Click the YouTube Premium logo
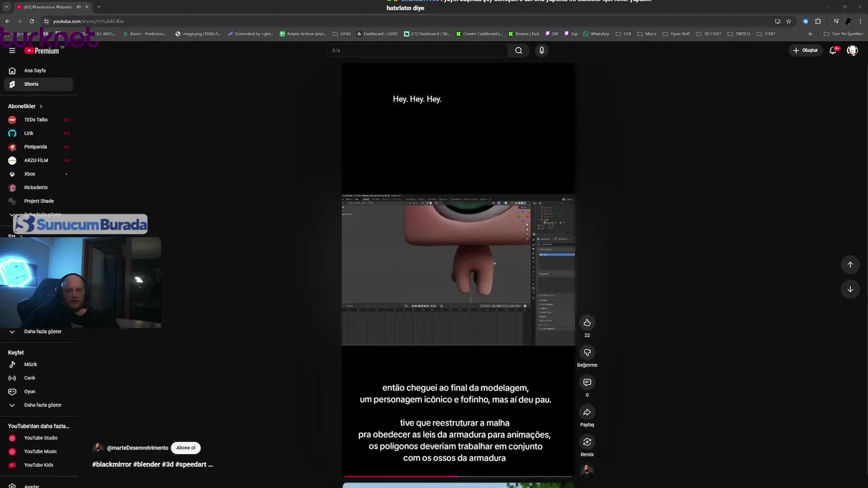Screen dimensions: 868x488 point(42,50)
